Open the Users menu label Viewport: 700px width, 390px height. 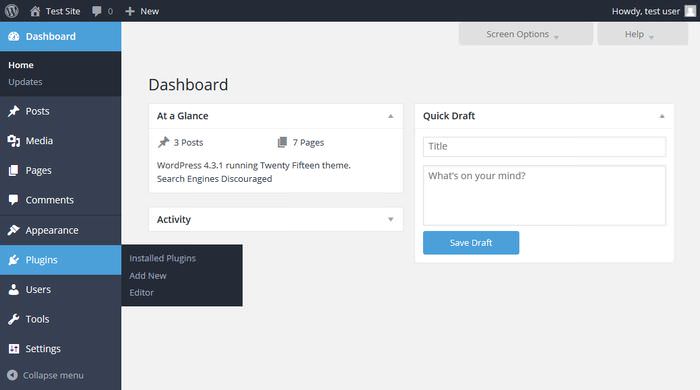click(38, 290)
